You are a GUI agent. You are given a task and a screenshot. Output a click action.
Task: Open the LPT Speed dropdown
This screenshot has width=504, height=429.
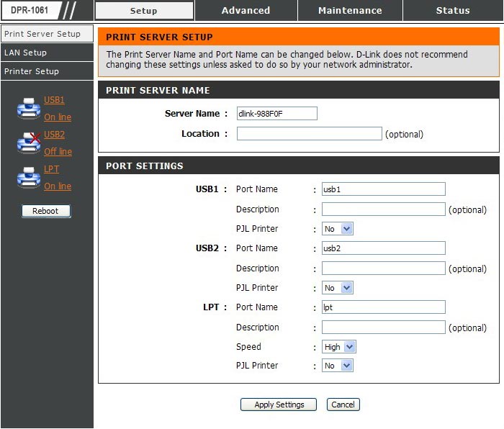click(339, 347)
